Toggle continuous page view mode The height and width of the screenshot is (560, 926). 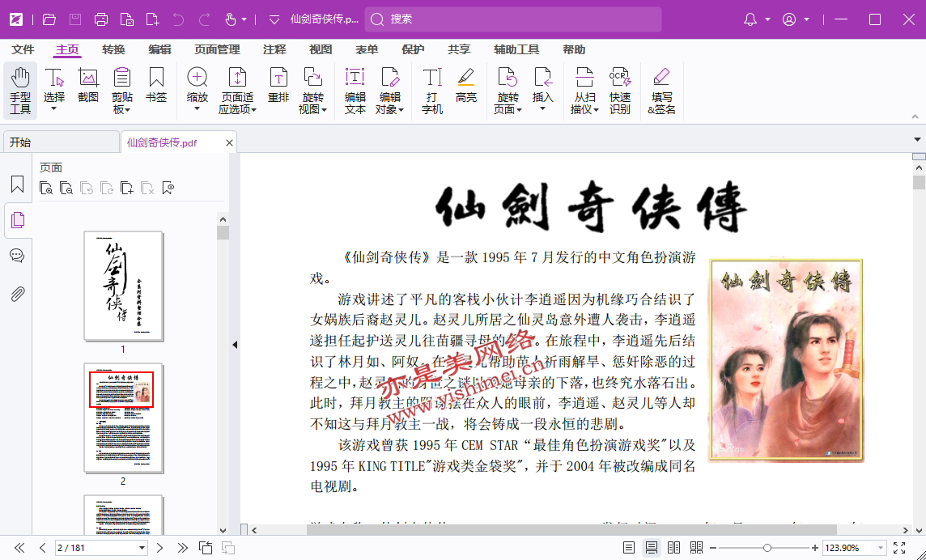click(652, 548)
